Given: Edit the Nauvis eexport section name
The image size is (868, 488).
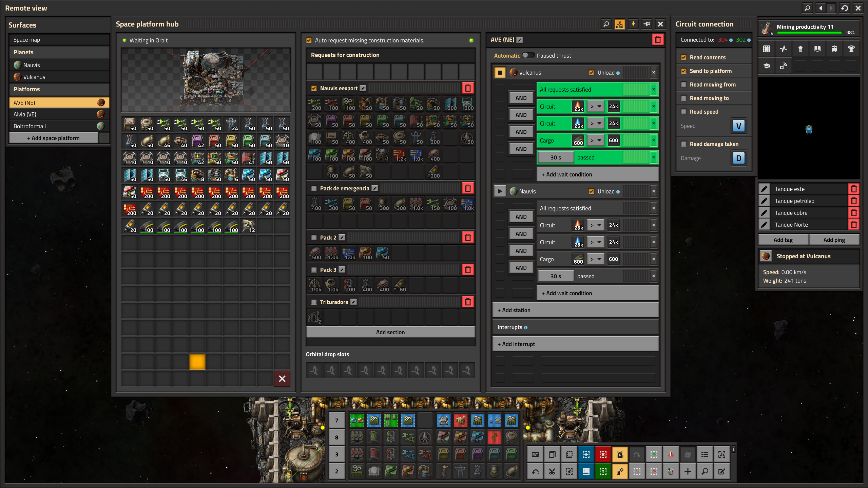Looking at the screenshot, I should click(x=363, y=88).
